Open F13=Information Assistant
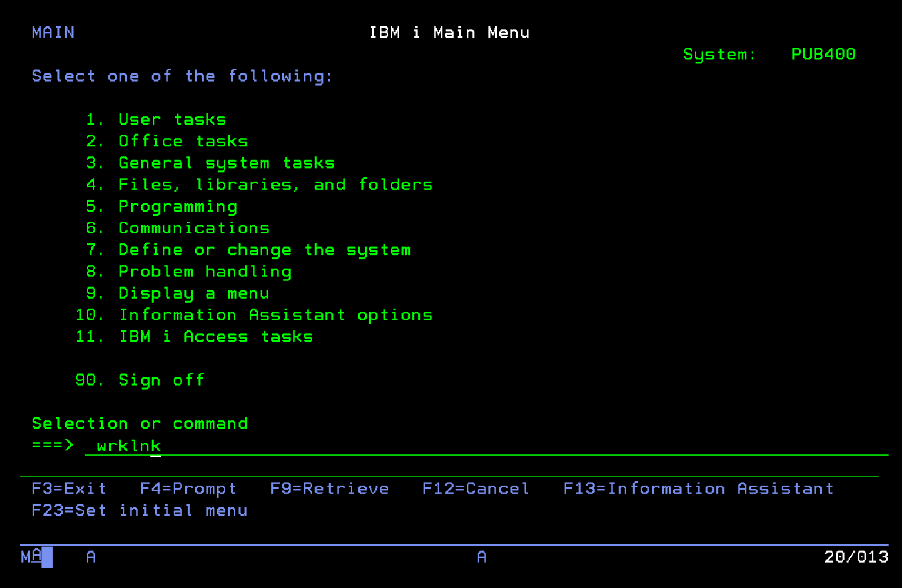The image size is (902, 588). coord(698,488)
